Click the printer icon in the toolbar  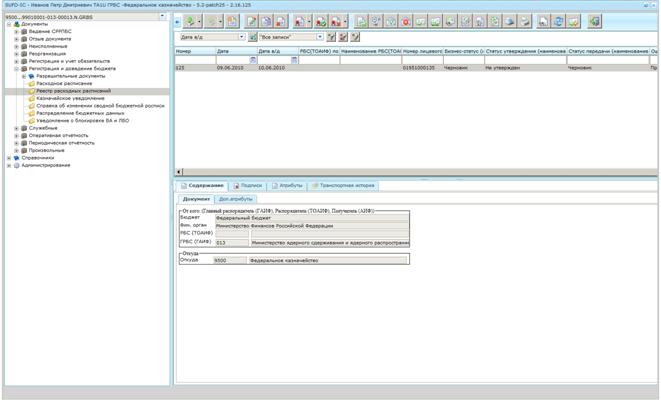click(524, 21)
